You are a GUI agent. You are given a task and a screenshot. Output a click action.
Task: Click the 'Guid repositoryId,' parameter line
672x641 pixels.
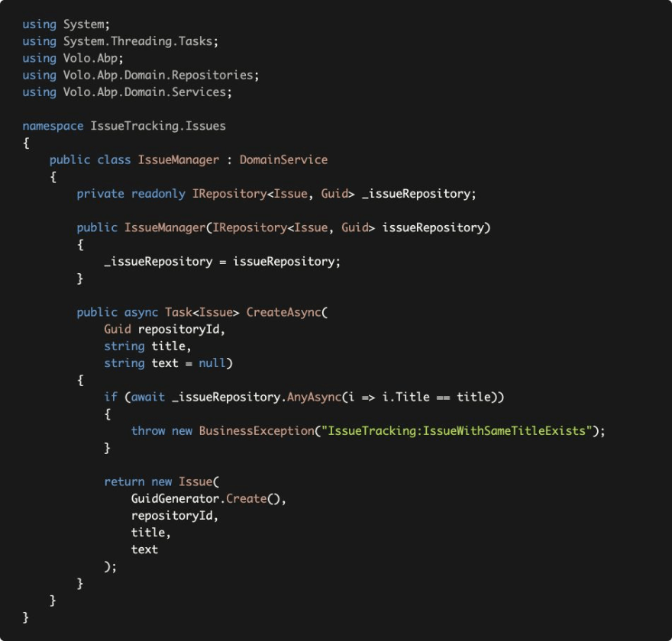[165, 330]
